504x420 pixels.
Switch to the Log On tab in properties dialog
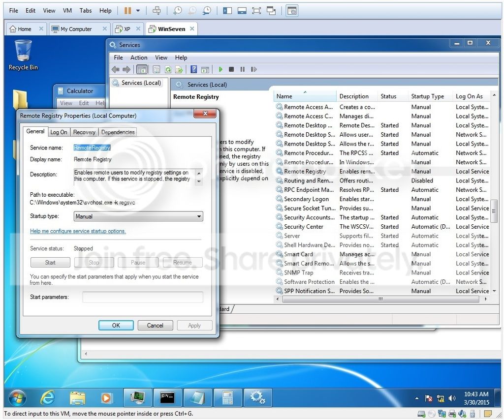59,132
